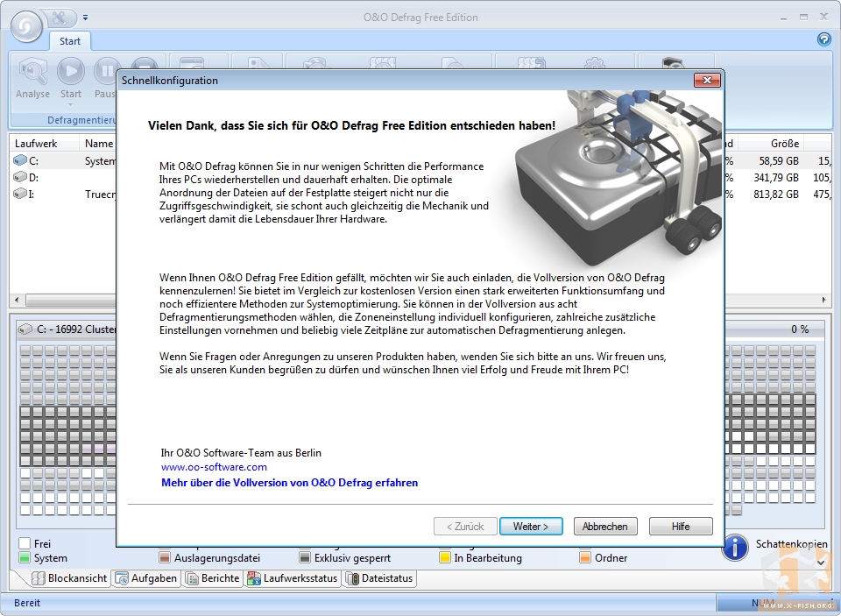Expand the quick access toolbar dropdown arrow

tap(85, 18)
